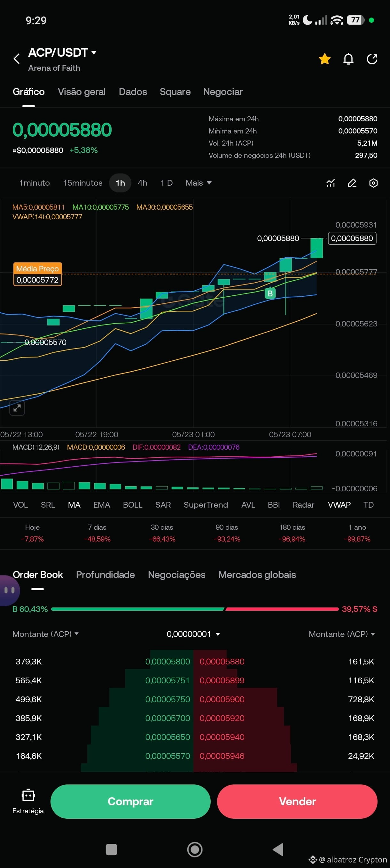Open the Negociar tab
Screen dimensions: 390x868
pos(223,92)
